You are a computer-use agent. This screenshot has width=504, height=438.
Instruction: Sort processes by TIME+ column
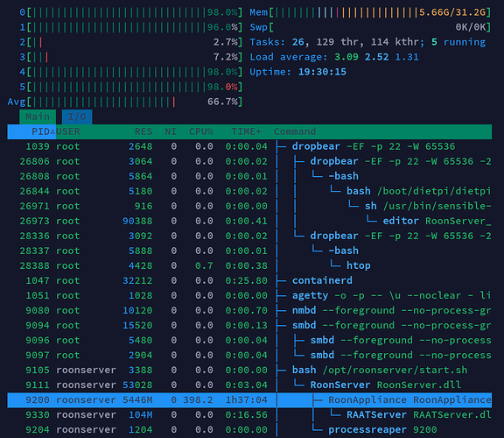tap(246, 131)
